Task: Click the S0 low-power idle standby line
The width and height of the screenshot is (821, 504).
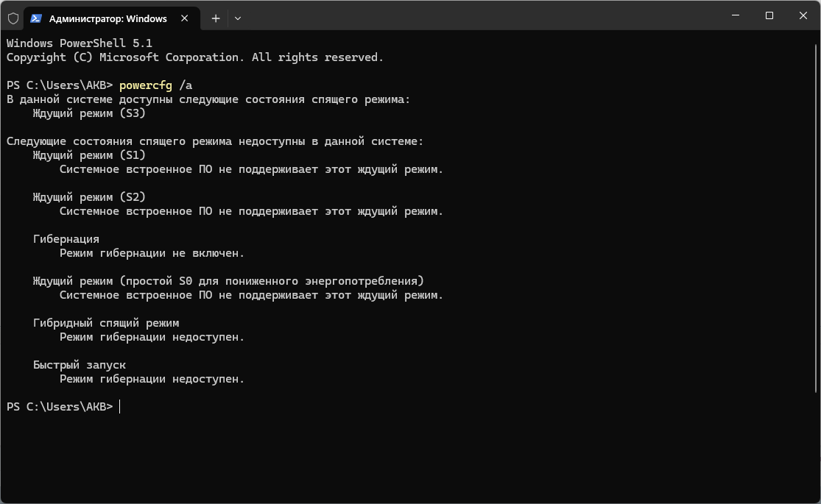Action: 228,281
